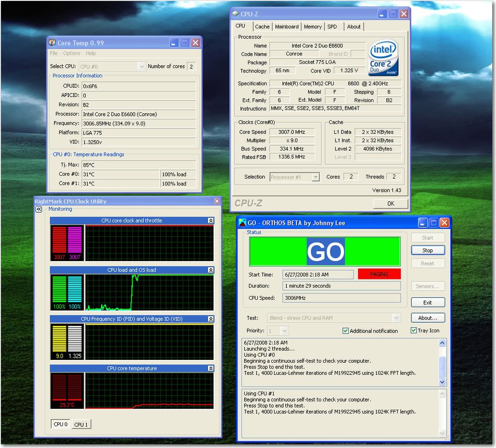Screen dimensions: 496x448
Task: Click the white VID bar meter
Action: click(x=75, y=339)
